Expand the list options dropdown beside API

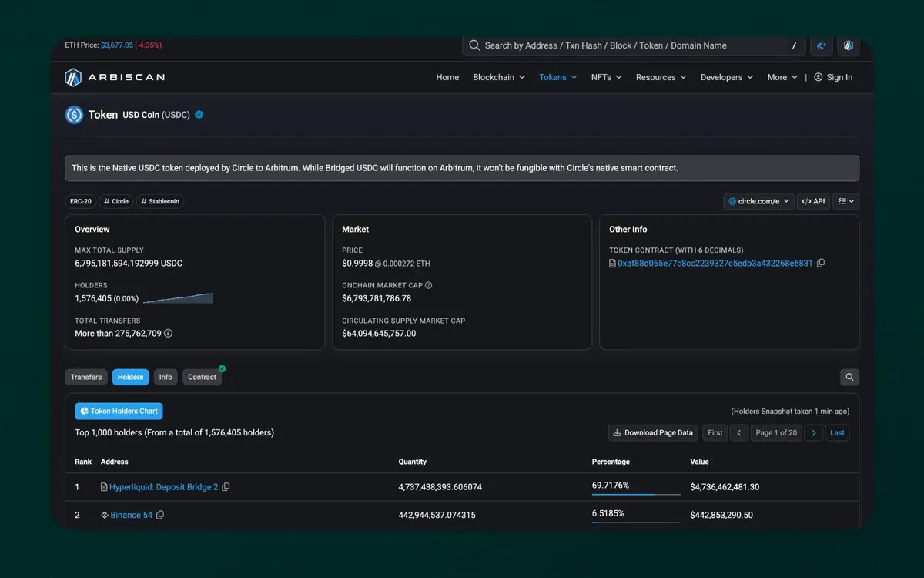846,201
